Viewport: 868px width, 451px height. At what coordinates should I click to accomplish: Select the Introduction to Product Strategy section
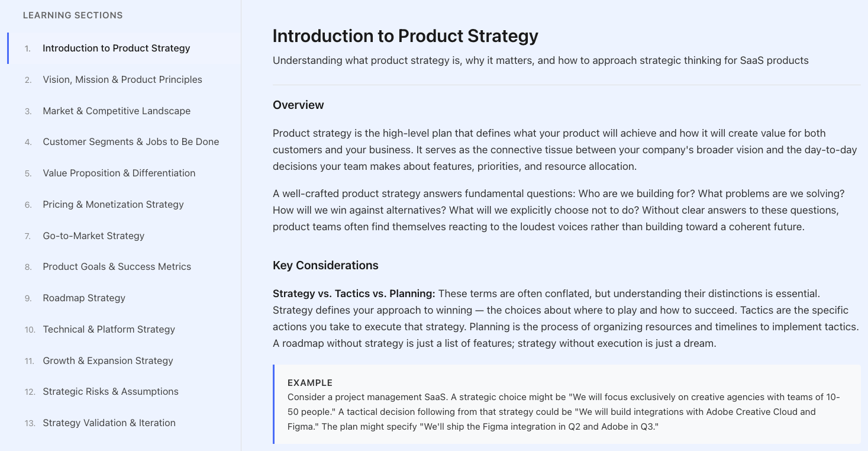pyautogui.click(x=116, y=49)
